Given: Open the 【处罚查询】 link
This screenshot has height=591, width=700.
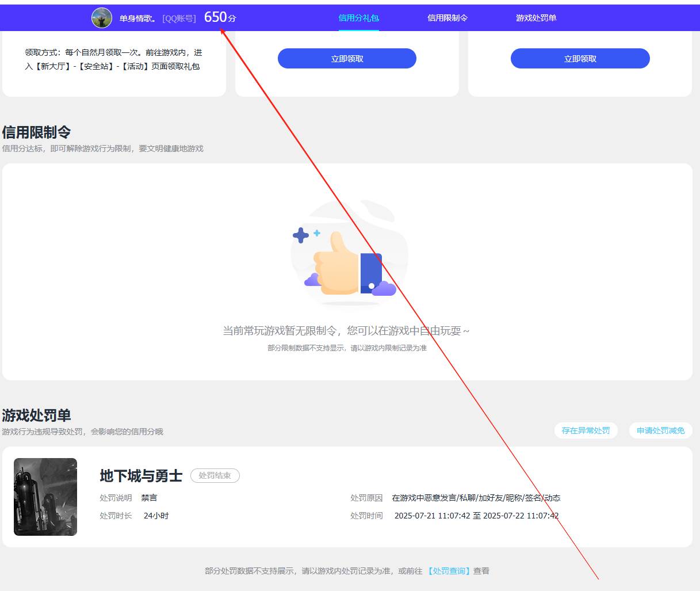Looking at the screenshot, I should tap(449, 570).
